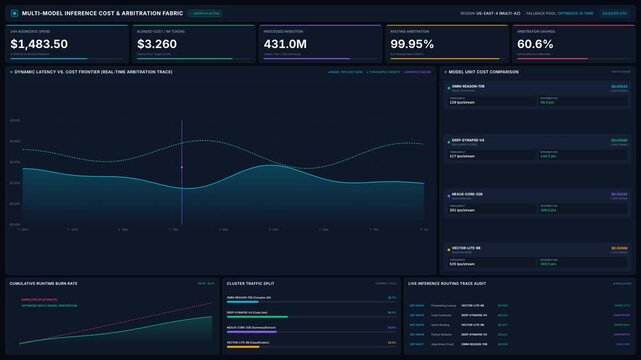This screenshot has height=360, width=641.
Task: Click the green status dot beside DEEP-SYNAPSE-V4
Action: tap(449, 142)
